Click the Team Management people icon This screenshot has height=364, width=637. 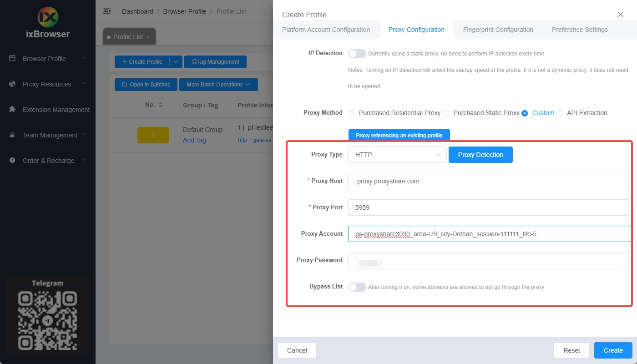coord(12,135)
